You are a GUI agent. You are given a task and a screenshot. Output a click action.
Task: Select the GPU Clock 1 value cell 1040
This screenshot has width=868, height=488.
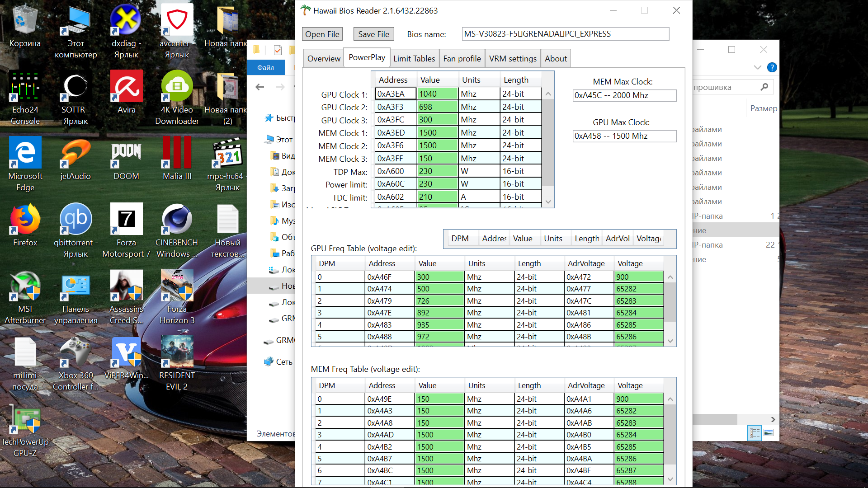coord(437,94)
